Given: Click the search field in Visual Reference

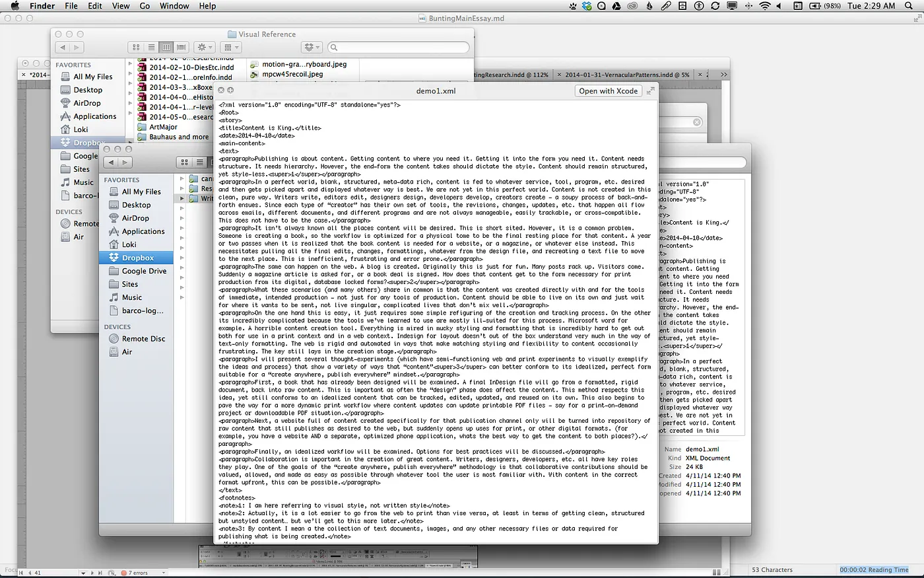Looking at the screenshot, I should tap(399, 48).
